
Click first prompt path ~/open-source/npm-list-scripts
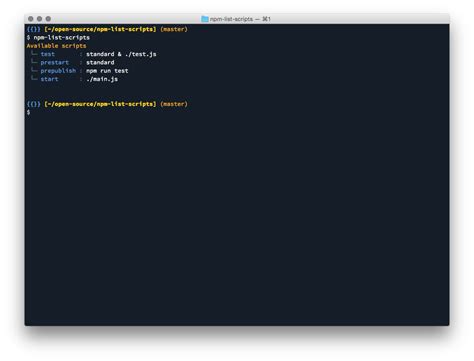coord(100,29)
